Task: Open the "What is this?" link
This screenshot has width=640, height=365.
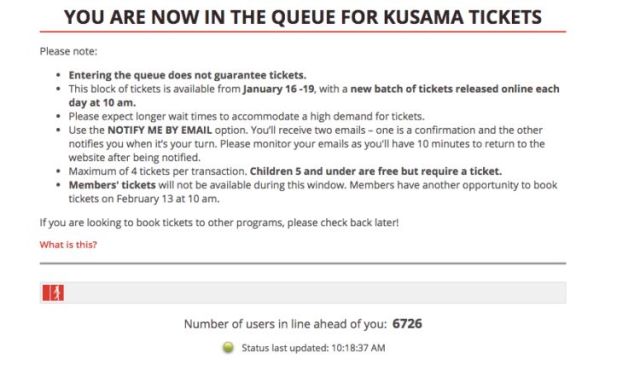Action: [x=68, y=245]
